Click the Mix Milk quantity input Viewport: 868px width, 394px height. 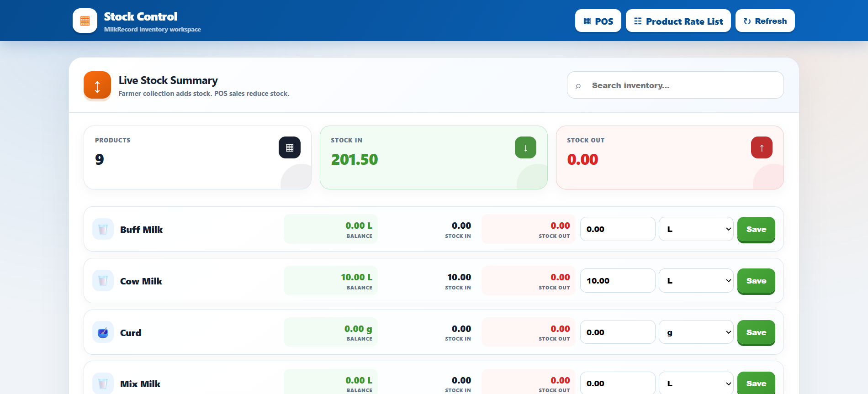click(618, 383)
